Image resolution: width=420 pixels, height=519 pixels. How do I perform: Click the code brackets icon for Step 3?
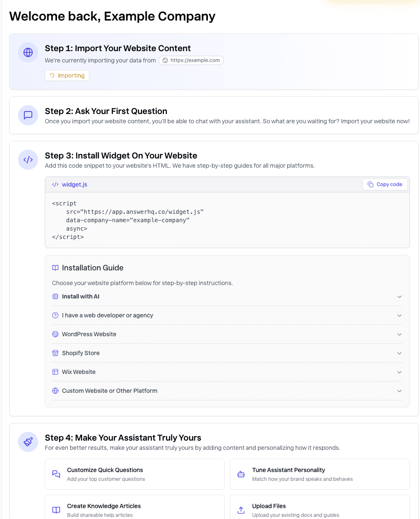click(28, 160)
